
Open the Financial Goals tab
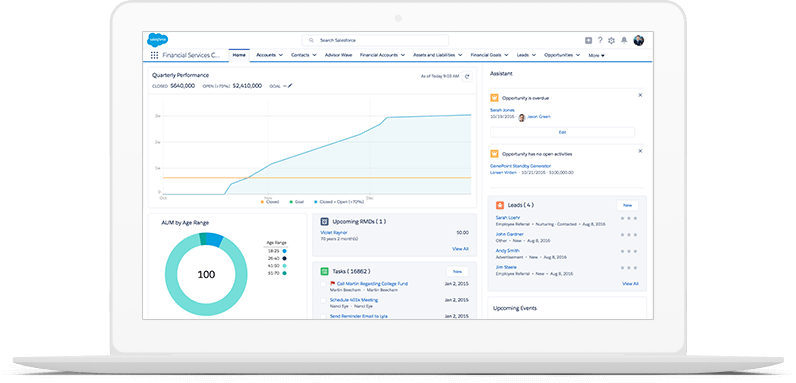[x=486, y=55]
